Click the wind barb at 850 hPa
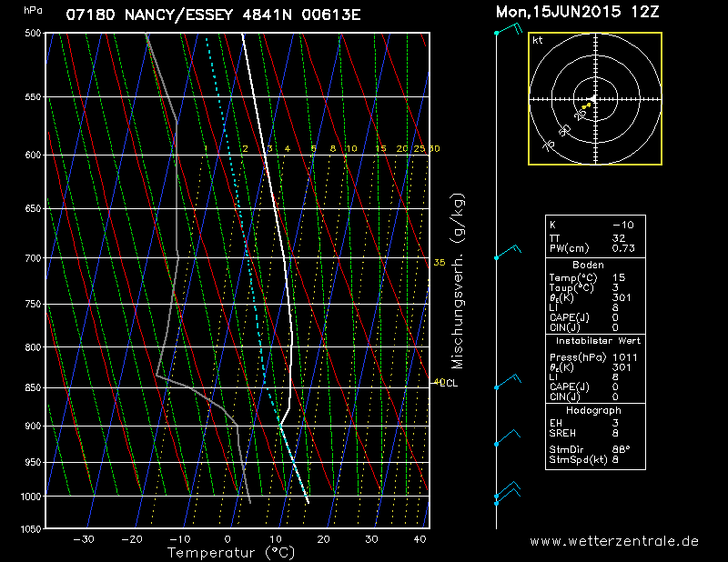Image resolution: width=728 pixels, height=562 pixels. (x=508, y=382)
